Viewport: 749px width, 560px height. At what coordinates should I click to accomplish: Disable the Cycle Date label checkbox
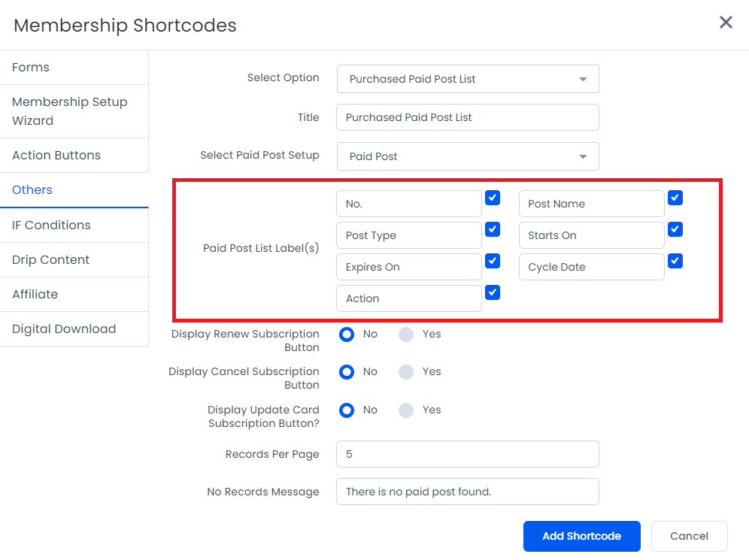pos(675,261)
